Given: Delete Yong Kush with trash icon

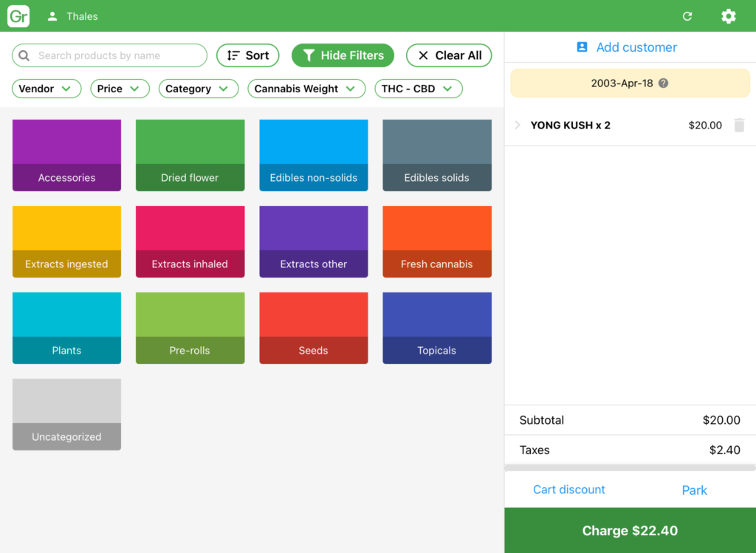Looking at the screenshot, I should coord(739,126).
